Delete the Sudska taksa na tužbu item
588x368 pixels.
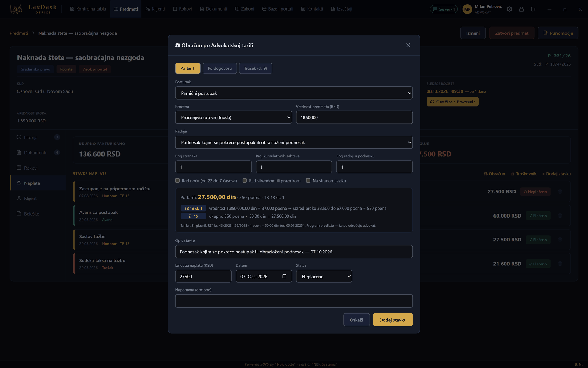coord(560,264)
